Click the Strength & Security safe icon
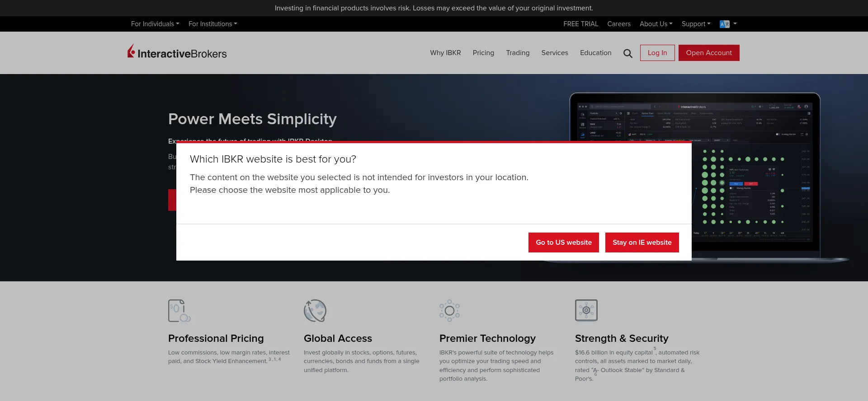The width and height of the screenshot is (868, 401). 586,310
